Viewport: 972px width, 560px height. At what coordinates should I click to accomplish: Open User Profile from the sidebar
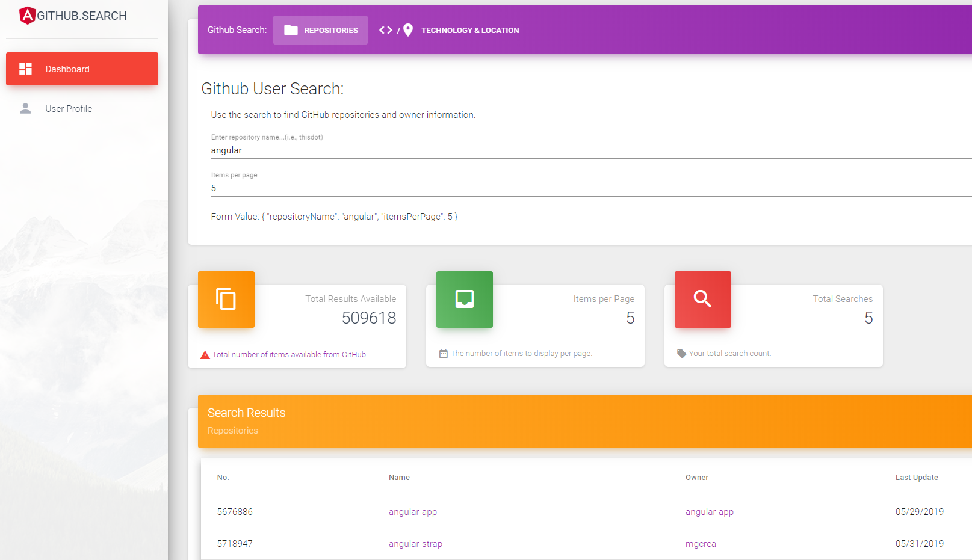point(69,109)
